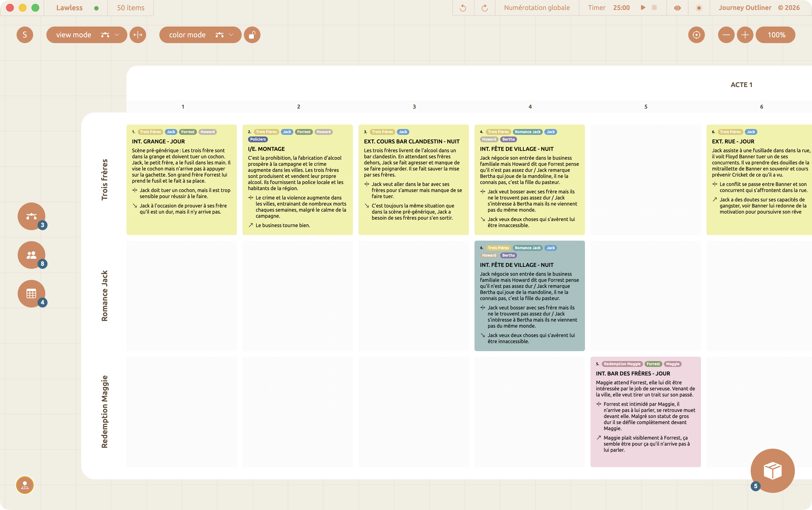This screenshot has height=510, width=812.
Task: Toggle the eye visibility icon
Action: [677, 8]
